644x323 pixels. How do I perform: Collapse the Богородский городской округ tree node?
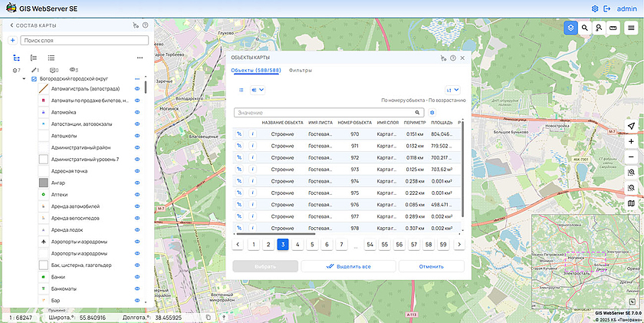[x=25, y=78]
